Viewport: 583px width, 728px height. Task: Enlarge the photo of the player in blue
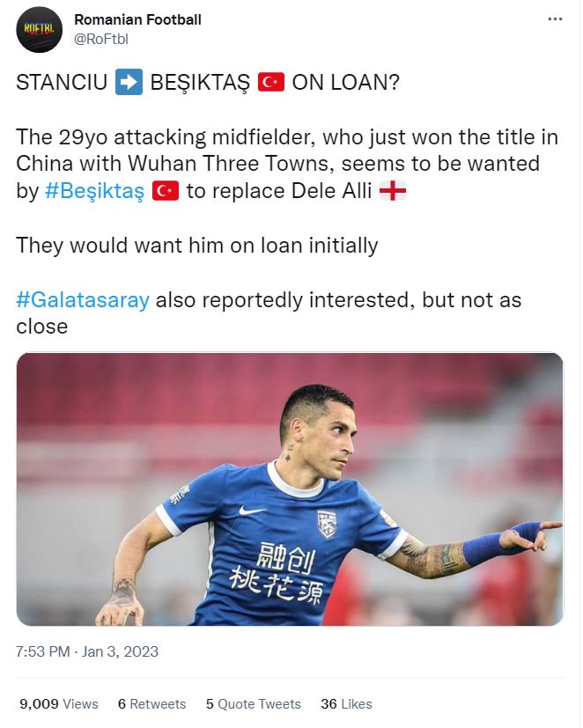(x=290, y=489)
